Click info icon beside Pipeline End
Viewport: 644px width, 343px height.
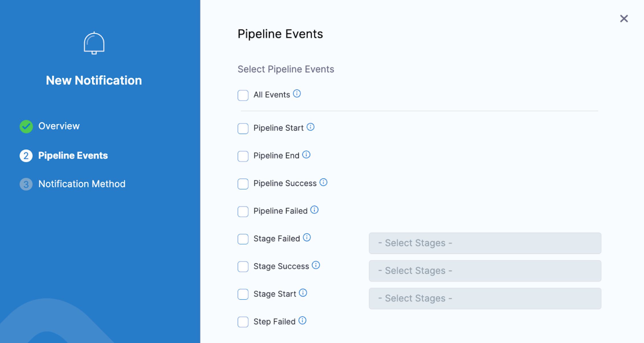click(x=306, y=155)
